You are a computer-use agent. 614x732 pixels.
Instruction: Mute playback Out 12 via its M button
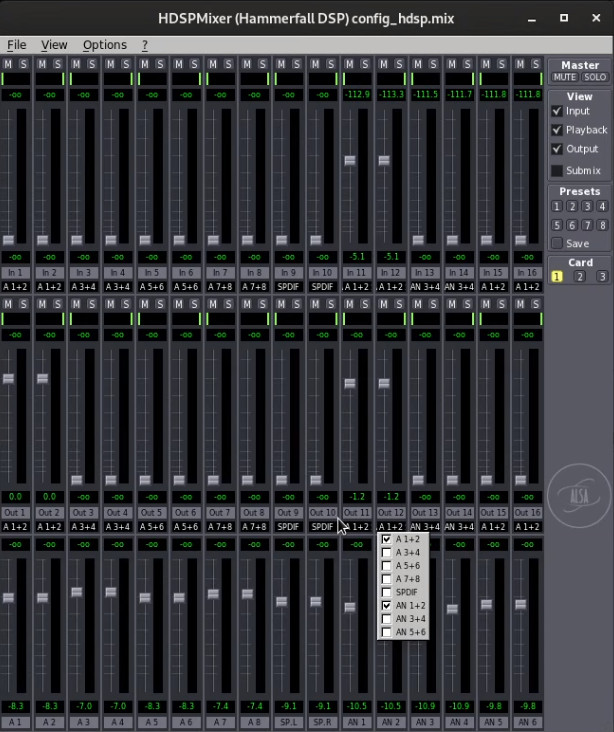coord(383,304)
